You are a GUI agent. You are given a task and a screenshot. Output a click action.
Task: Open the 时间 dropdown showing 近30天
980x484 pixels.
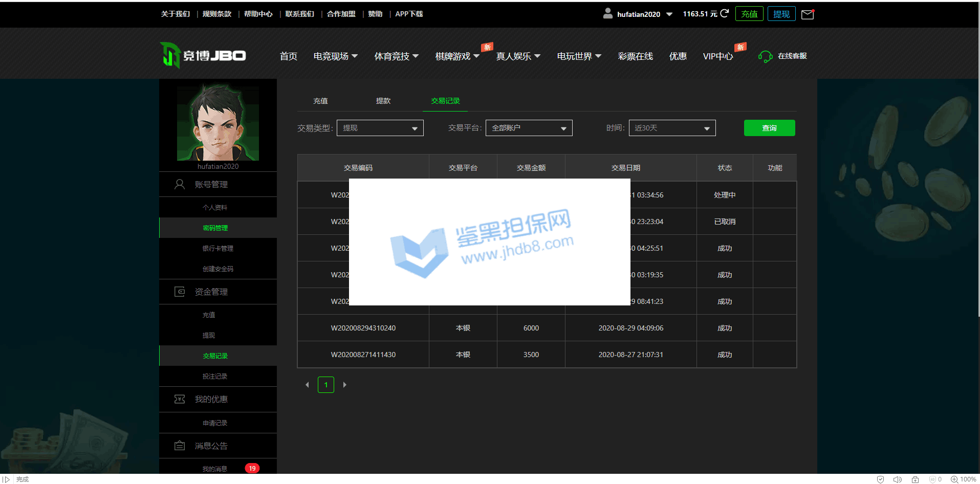click(x=672, y=128)
